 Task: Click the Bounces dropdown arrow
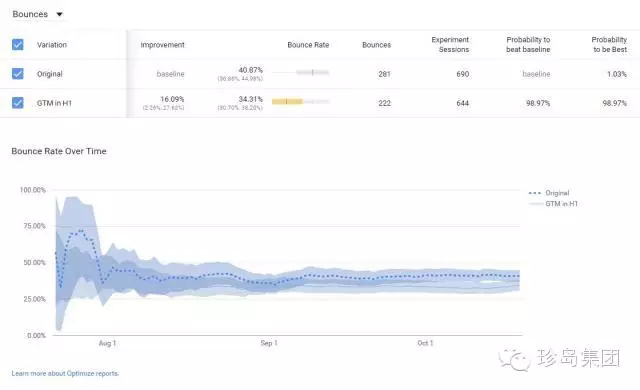click(60, 14)
